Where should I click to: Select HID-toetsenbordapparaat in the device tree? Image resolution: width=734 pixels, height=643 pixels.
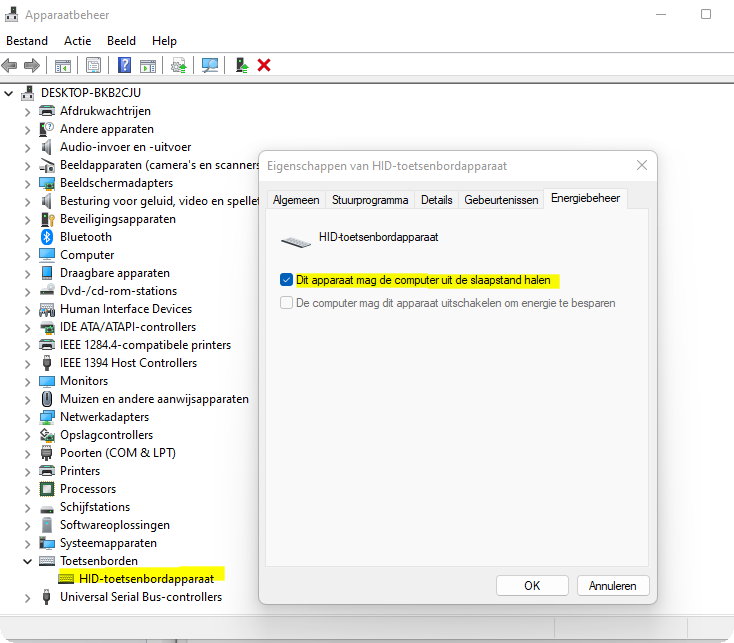coord(144,579)
